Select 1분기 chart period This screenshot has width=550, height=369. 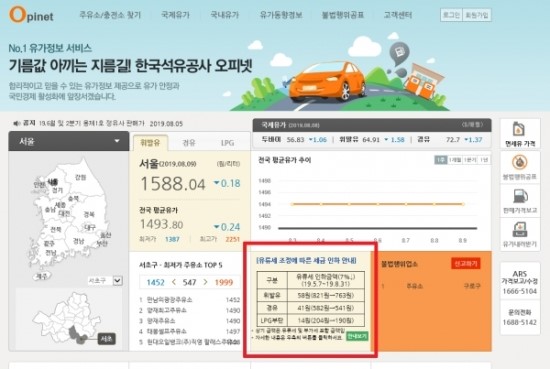pyautogui.click(x=470, y=160)
